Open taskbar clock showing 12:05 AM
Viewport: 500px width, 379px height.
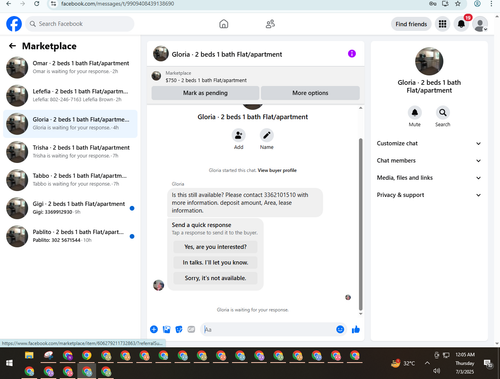pos(465,363)
